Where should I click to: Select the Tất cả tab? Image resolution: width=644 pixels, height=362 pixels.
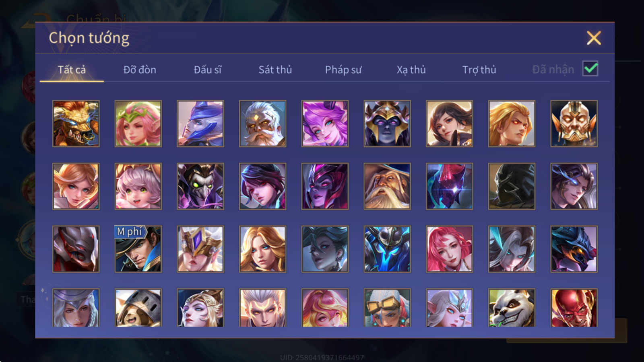72,70
